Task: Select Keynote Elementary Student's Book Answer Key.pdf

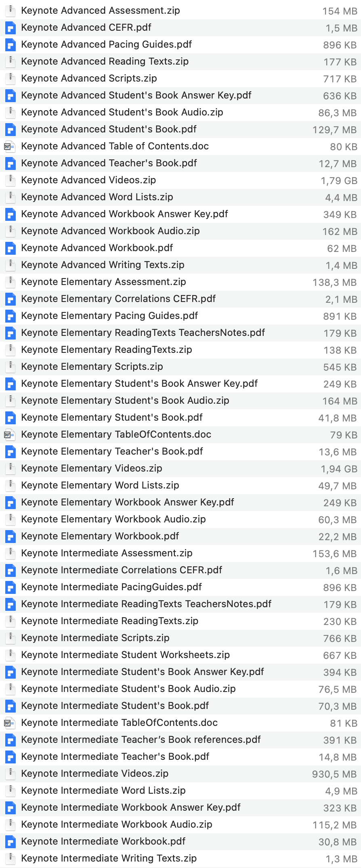Action: coord(139,384)
